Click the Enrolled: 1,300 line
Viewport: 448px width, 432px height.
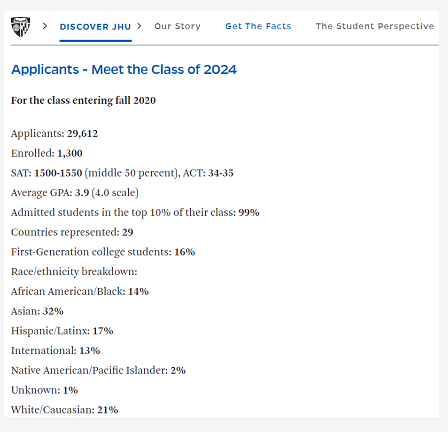coord(47,153)
